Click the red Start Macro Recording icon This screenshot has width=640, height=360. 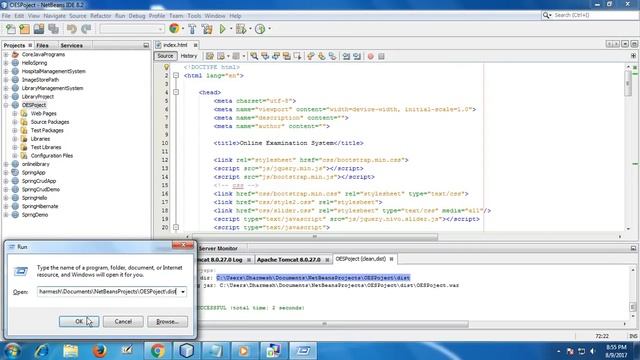[370, 56]
